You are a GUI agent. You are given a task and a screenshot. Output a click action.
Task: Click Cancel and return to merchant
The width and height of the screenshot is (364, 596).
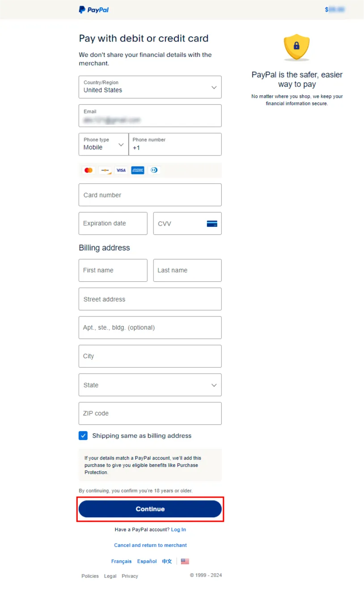coord(150,545)
